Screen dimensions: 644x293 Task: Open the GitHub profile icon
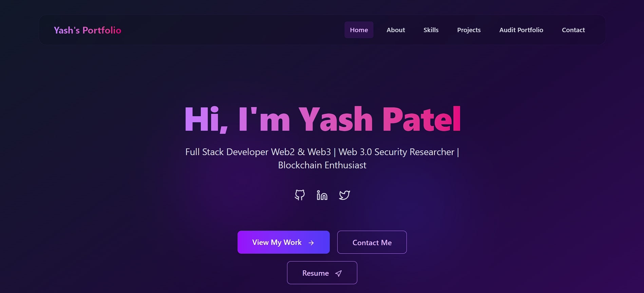pyautogui.click(x=300, y=195)
